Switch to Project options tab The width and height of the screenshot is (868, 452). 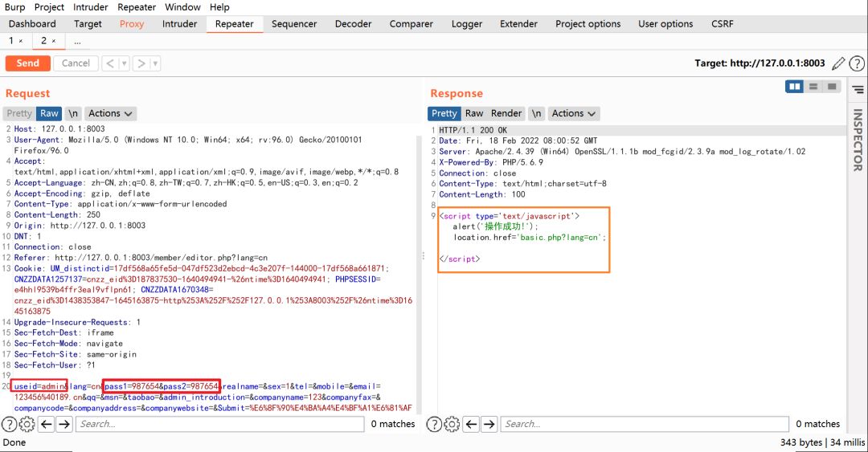[588, 24]
